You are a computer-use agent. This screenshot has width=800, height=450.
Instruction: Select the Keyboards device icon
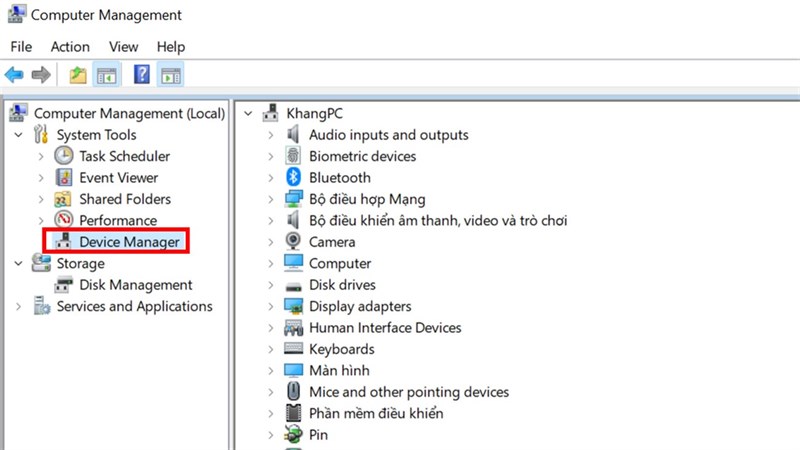click(293, 349)
